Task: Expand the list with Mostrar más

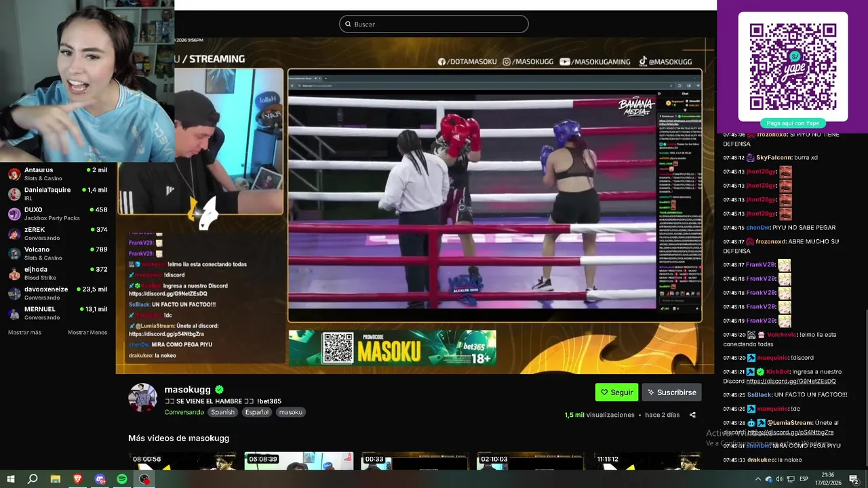Action: (24, 333)
